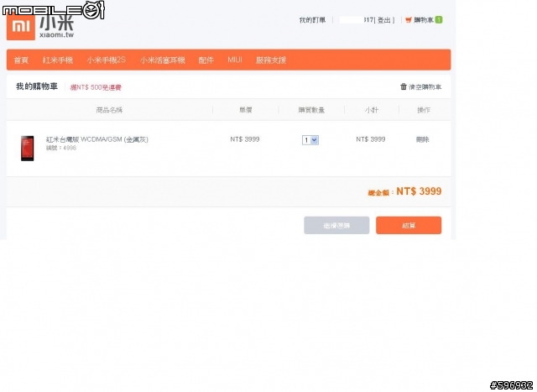Click the 紅米台灣版 WCDMA/GSM product name

97,139
